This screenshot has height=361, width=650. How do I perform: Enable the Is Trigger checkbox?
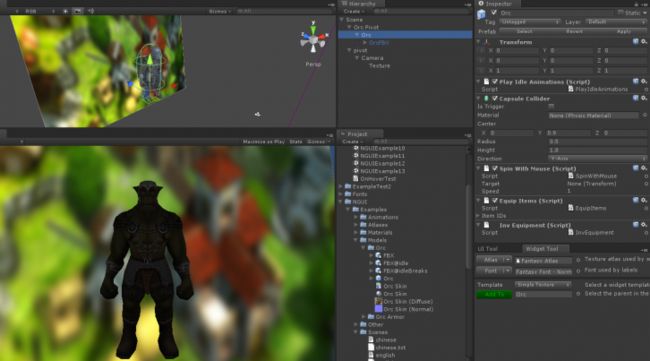click(551, 107)
